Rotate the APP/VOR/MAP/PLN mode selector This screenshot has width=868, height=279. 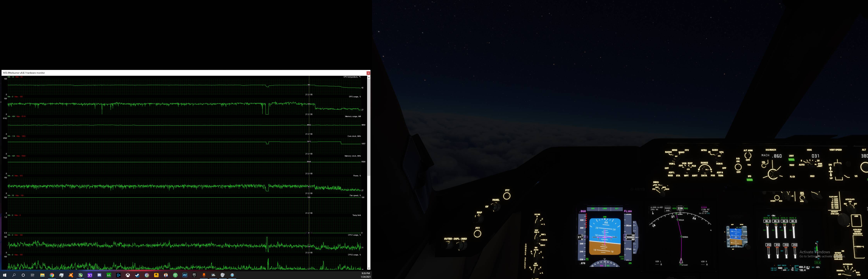tap(688, 170)
